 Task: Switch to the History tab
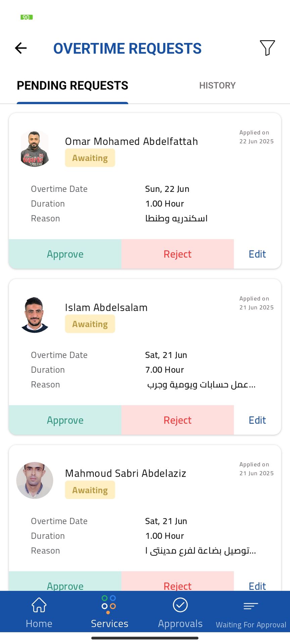217,86
